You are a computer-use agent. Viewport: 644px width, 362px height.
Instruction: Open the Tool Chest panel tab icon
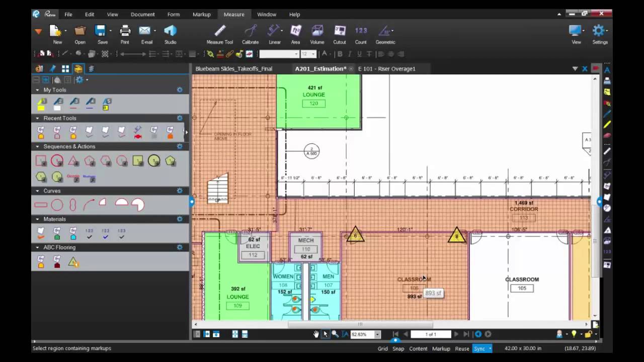78,69
